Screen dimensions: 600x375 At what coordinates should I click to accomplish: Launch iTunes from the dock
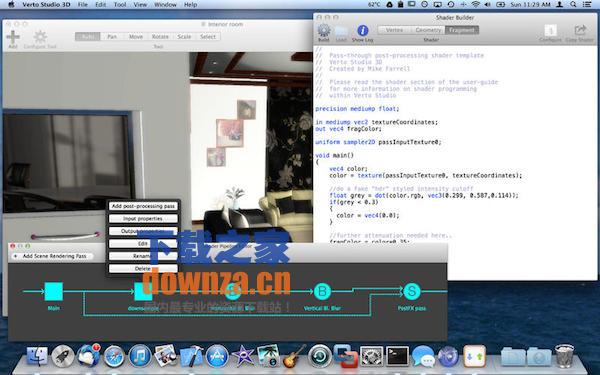[140, 356]
